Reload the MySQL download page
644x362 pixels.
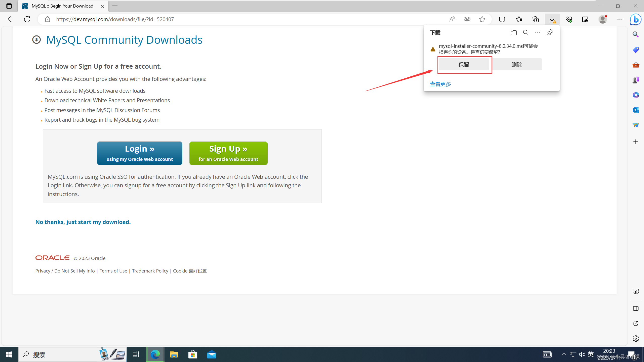point(27,19)
